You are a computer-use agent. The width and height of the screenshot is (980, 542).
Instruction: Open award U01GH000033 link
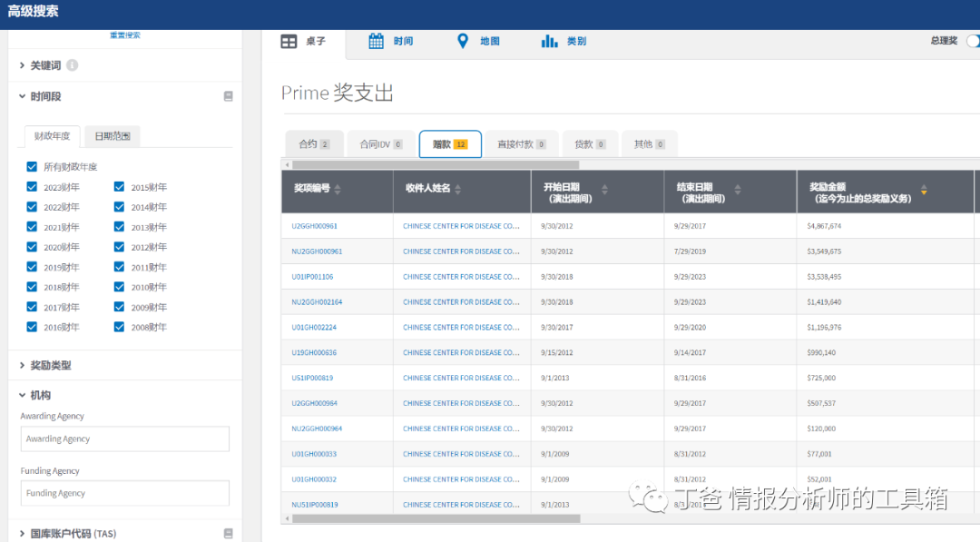click(314, 454)
